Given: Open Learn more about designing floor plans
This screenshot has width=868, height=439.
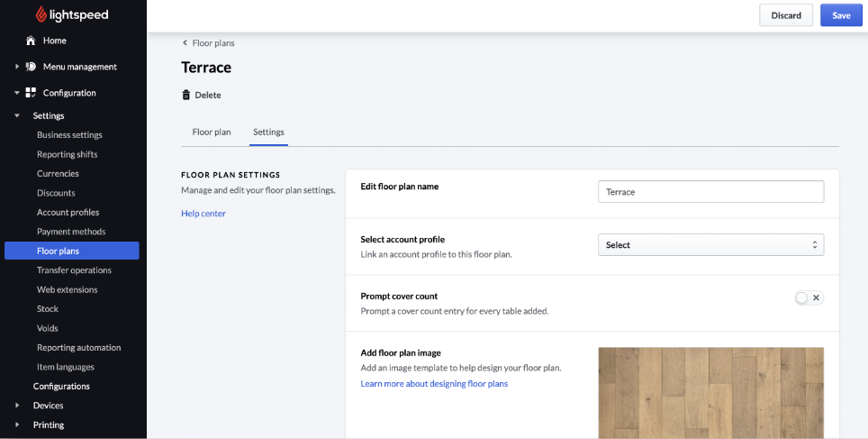Looking at the screenshot, I should pyautogui.click(x=434, y=384).
